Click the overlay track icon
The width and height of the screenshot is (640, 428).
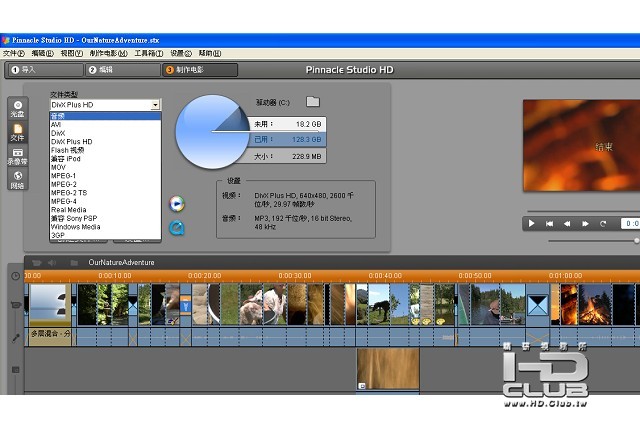click(x=16, y=370)
